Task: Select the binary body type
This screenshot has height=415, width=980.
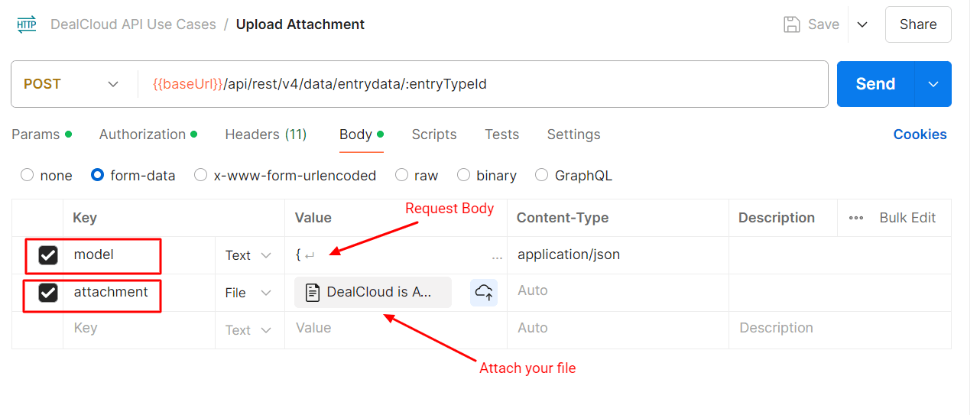Action: (463, 175)
